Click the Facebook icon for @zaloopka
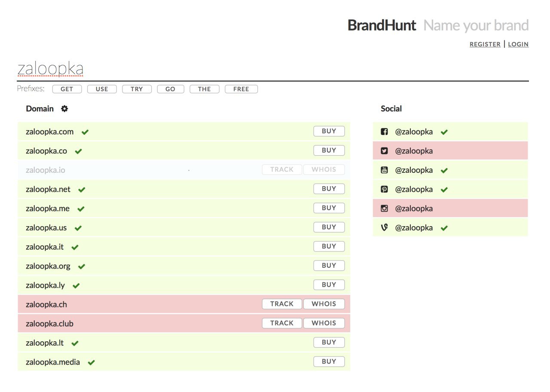 (x=385, y=132)
